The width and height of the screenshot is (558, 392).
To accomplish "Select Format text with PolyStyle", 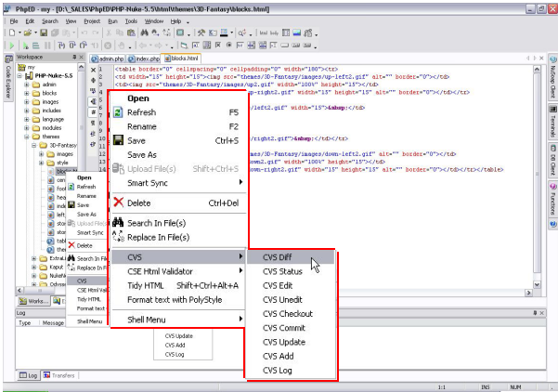I will (x=178, y=300).
